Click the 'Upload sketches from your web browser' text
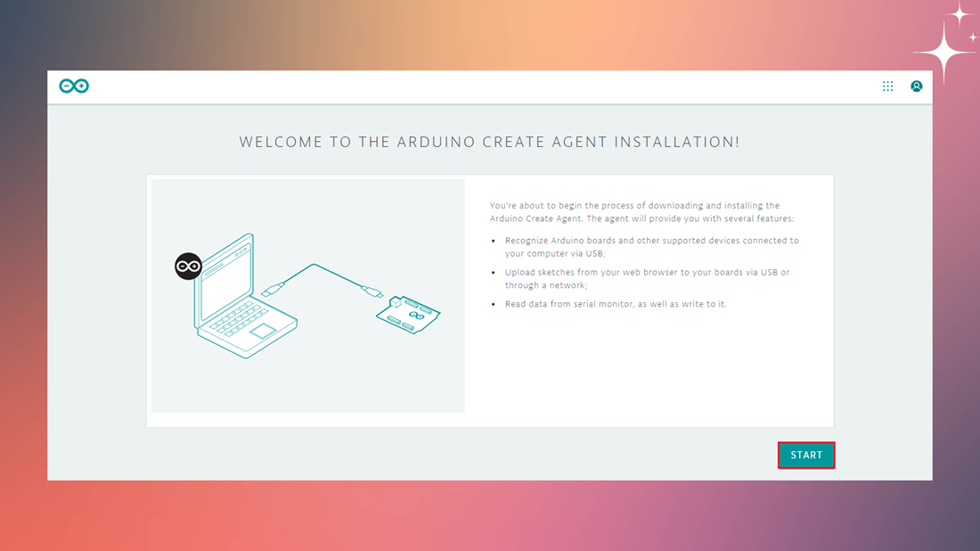Screen dimensions: 980x551 point(647,279)
